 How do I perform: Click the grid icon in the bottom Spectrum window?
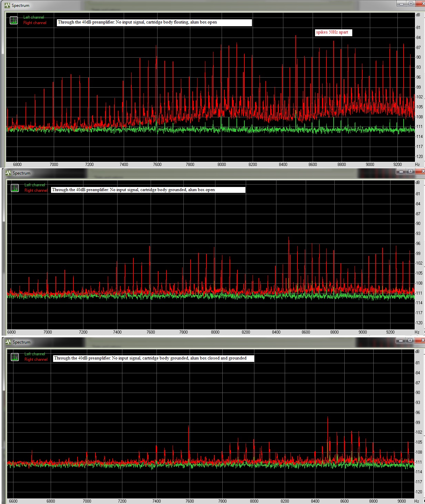pyautogui.click(x=15, y=357)
